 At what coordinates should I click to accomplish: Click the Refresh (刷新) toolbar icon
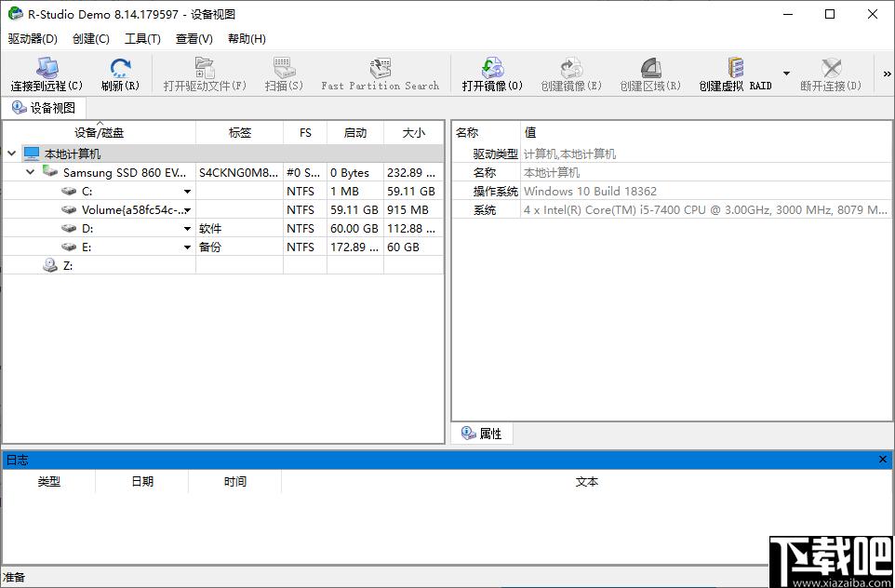point(120,68)
